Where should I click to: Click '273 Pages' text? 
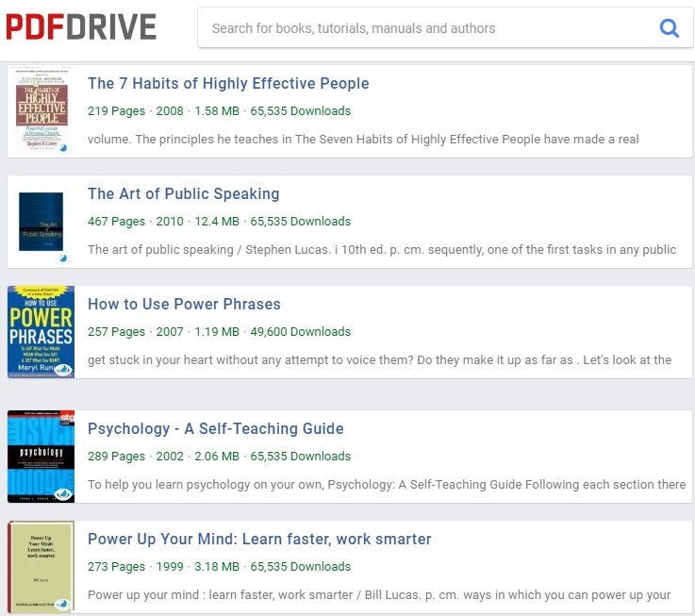116,567
